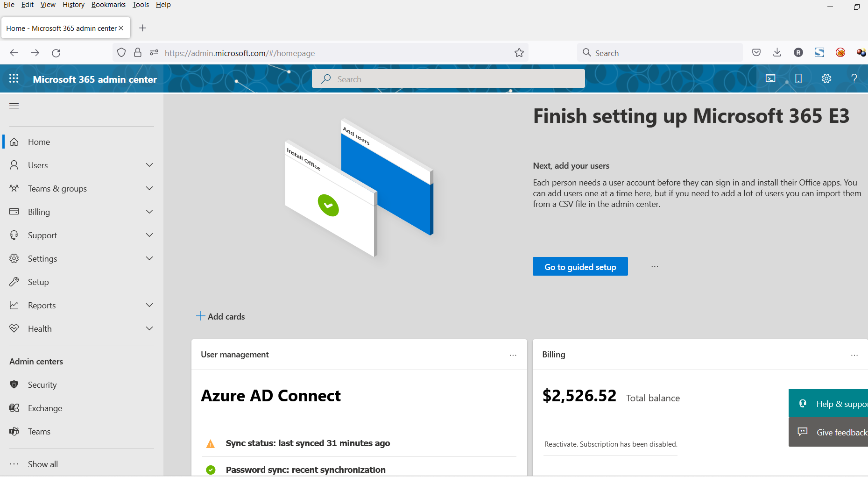Click the admin center Search box

[448, 79]
